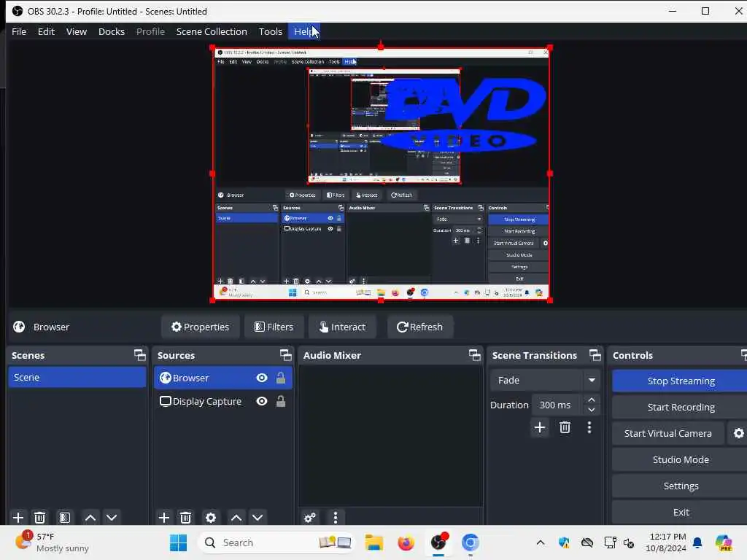The image size is (747, 560).
Task: Open notifications bell in system tray
Action: pyautogui.click(x=698, y=542)
